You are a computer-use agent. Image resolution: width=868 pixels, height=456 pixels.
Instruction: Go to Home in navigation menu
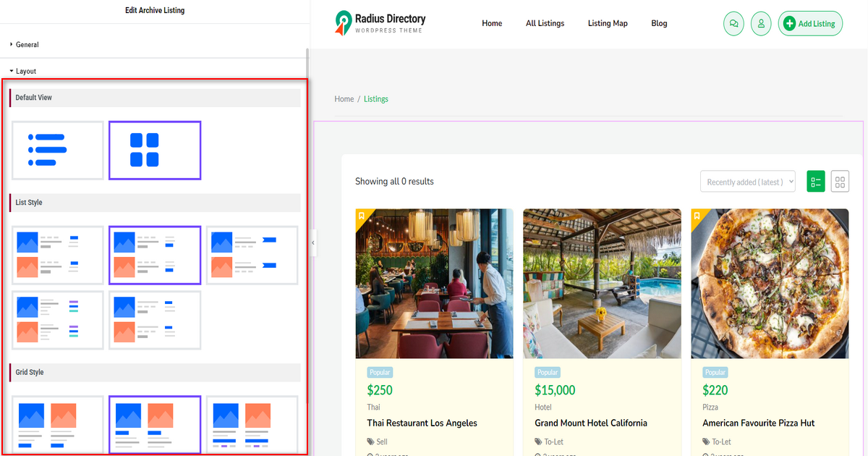tap(492, 23)
